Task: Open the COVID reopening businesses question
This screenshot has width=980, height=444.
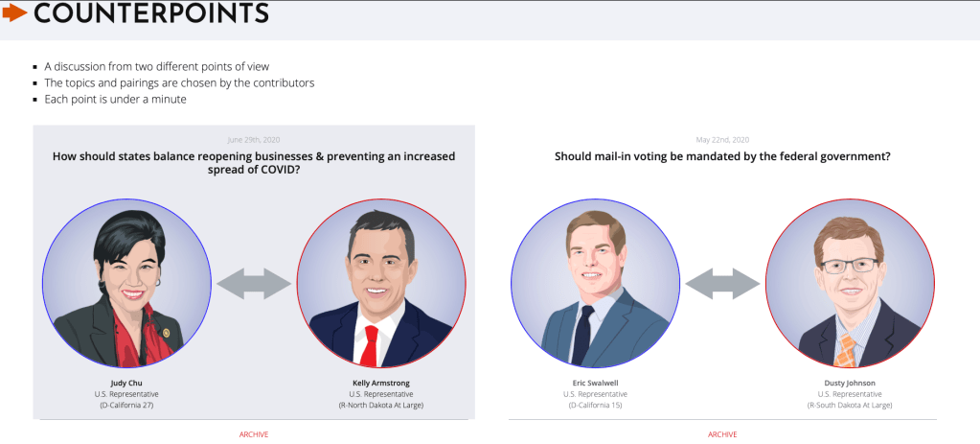Action: tap(254, 162)
